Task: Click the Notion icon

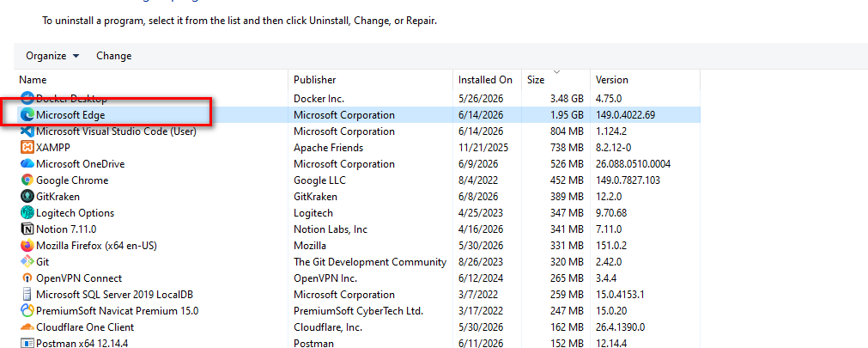Action: click(27, 229)
